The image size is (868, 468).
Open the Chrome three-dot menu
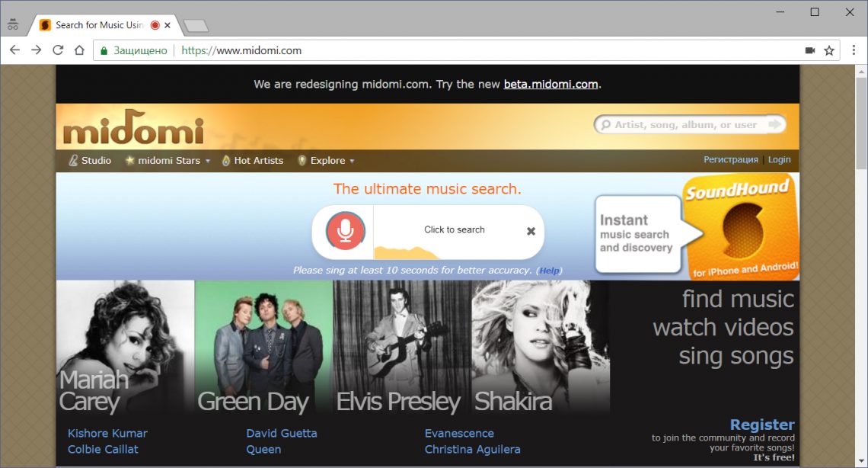(x=854, y=50)
